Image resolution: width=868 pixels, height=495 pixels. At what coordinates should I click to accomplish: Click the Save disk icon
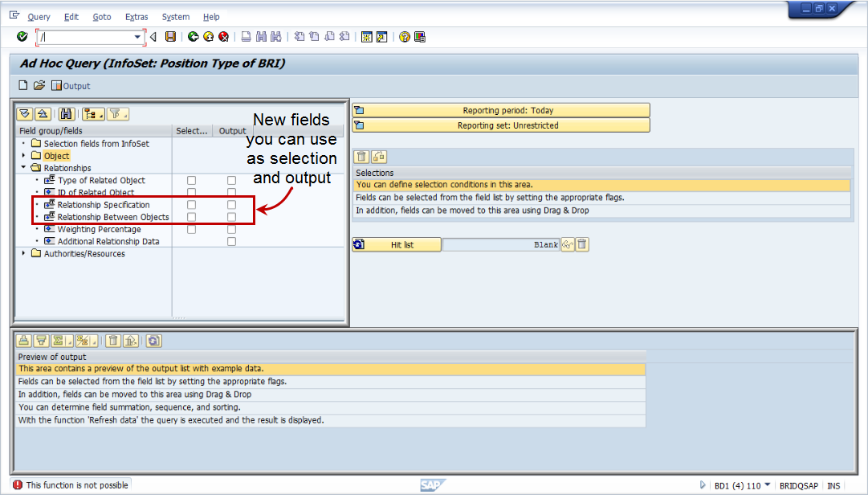tap(170, 36)
